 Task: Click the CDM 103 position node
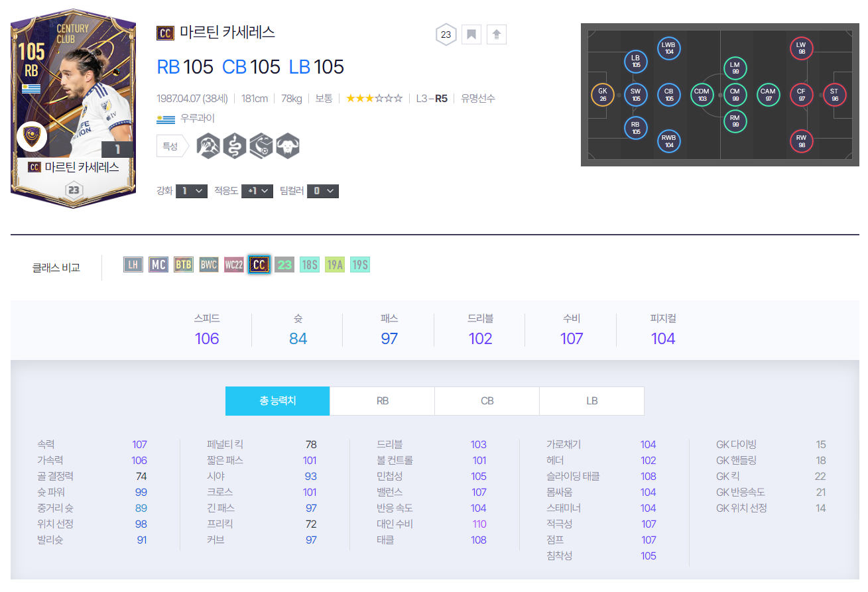[x=702, y=95]
